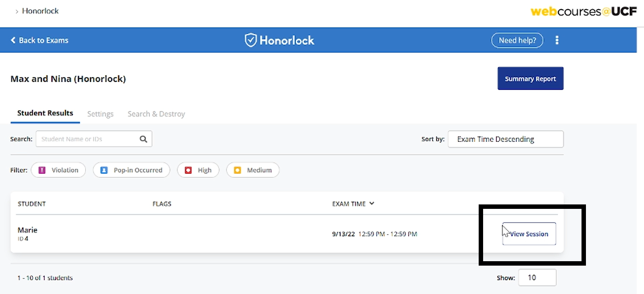644x294 pixels.
Task: Click the Flags column header
Action: click(x=162, y=204)
